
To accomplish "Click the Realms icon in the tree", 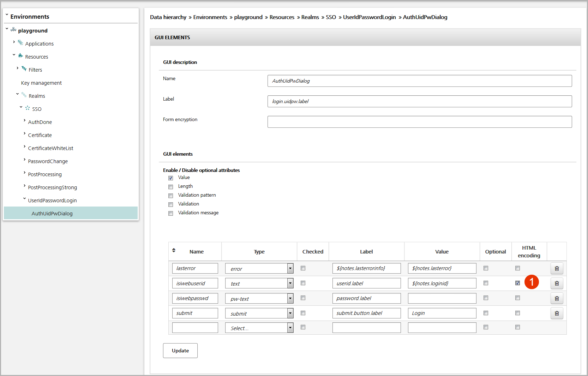I will [24, 95].
